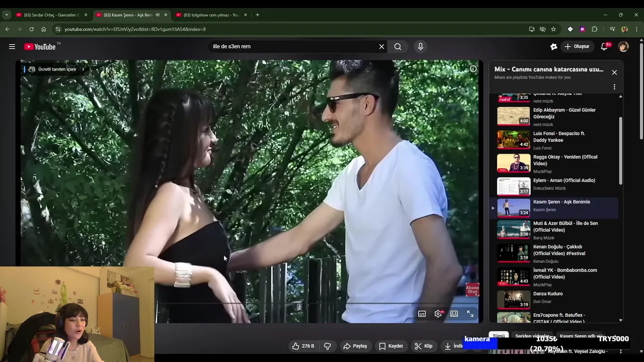Select Ragga Oktay - Yeniden thumbnail
Viewport: 644px width, 362px height.
click(x=514, y=163)
